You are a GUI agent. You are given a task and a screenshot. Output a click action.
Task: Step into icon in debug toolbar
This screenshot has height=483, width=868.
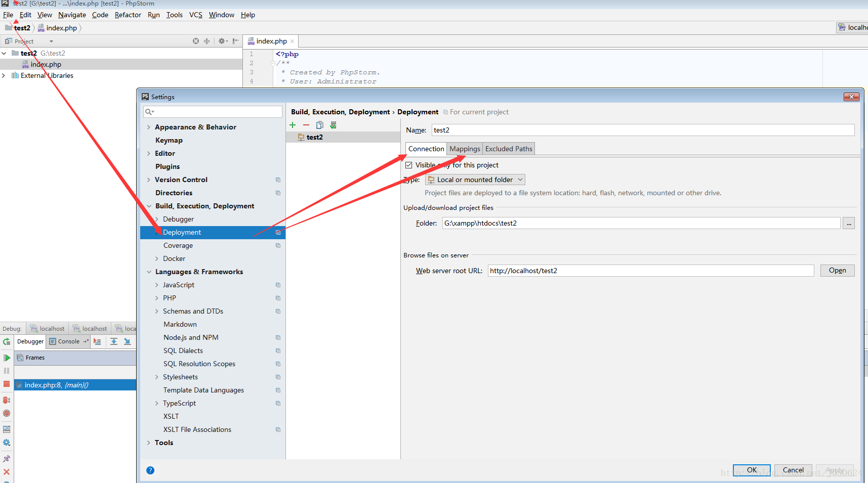pos(127,342)
